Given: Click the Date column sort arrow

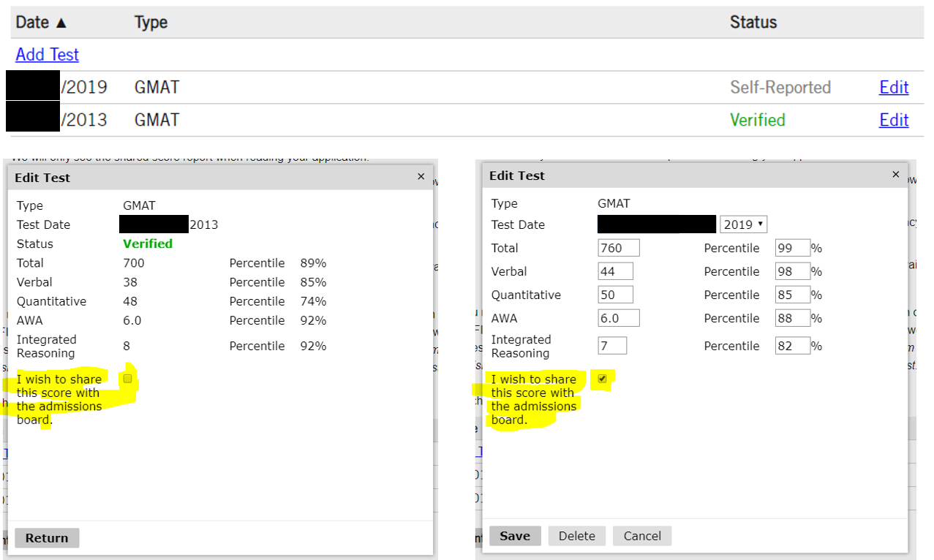Looking at the screenshot, I should pos(61,23).
